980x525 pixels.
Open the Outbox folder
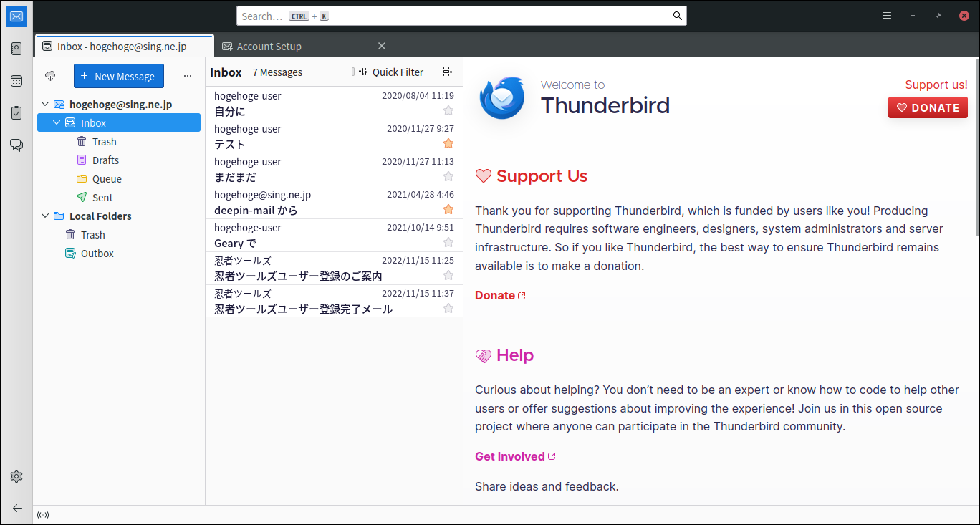click(x=119, y=254)
